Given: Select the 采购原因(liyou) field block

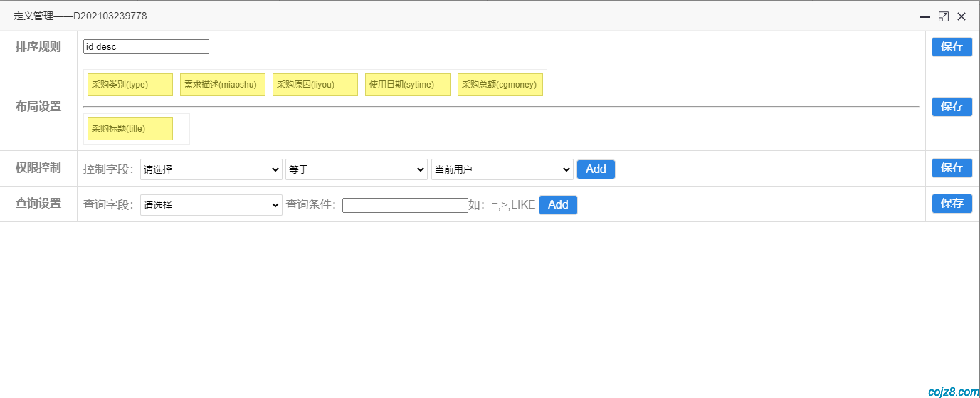Looking at the screenshot, I should point(315,85).
